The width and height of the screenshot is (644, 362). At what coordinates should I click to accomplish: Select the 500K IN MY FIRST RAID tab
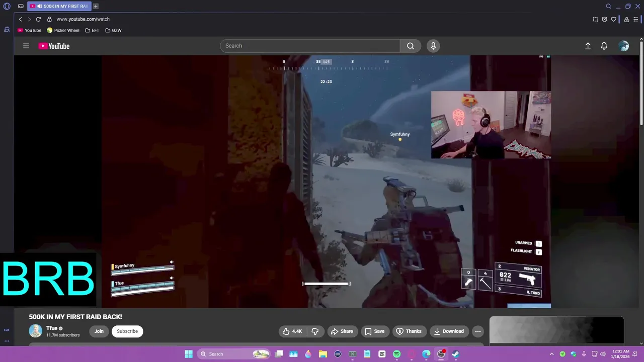coord(59,7)
